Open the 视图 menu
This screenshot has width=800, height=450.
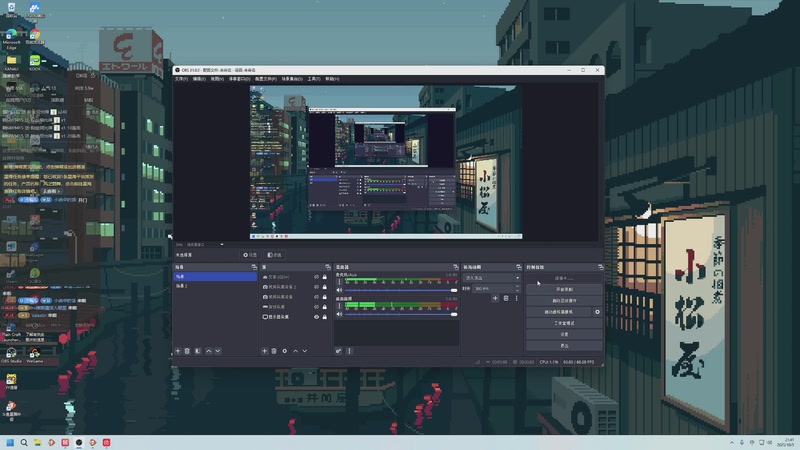[217, 79]
